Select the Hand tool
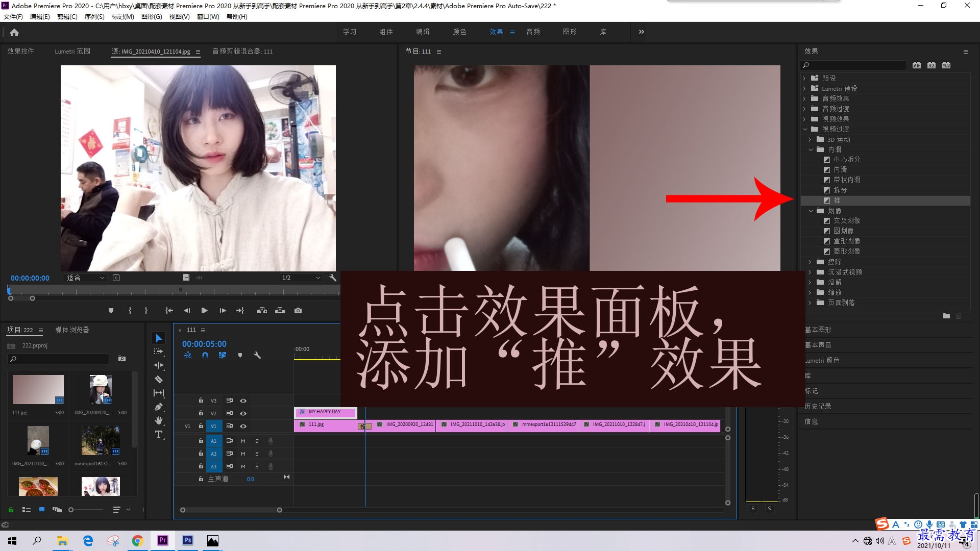This screenshot has height=551, width=980. 159,420
